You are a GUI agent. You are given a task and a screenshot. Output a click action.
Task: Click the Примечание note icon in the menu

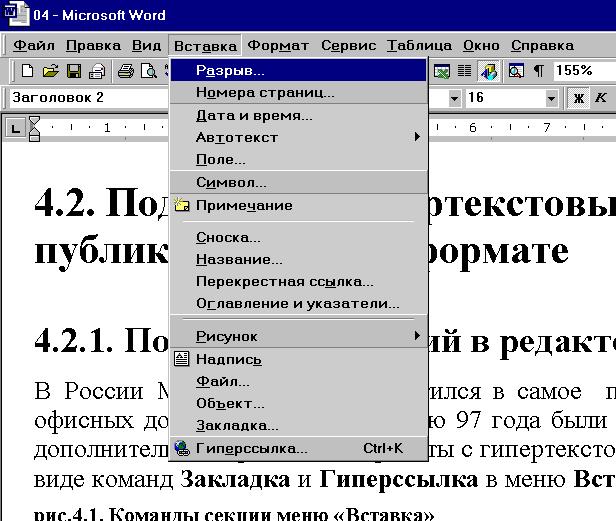(182, 205)
